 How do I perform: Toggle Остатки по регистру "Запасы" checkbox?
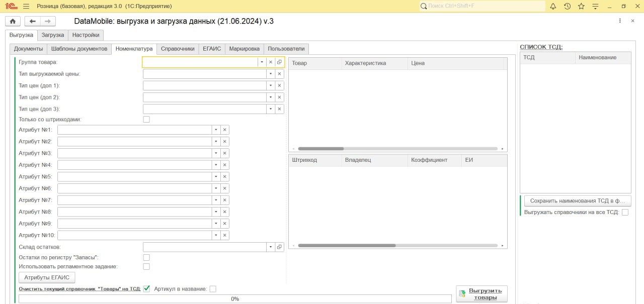pos(146,258)
